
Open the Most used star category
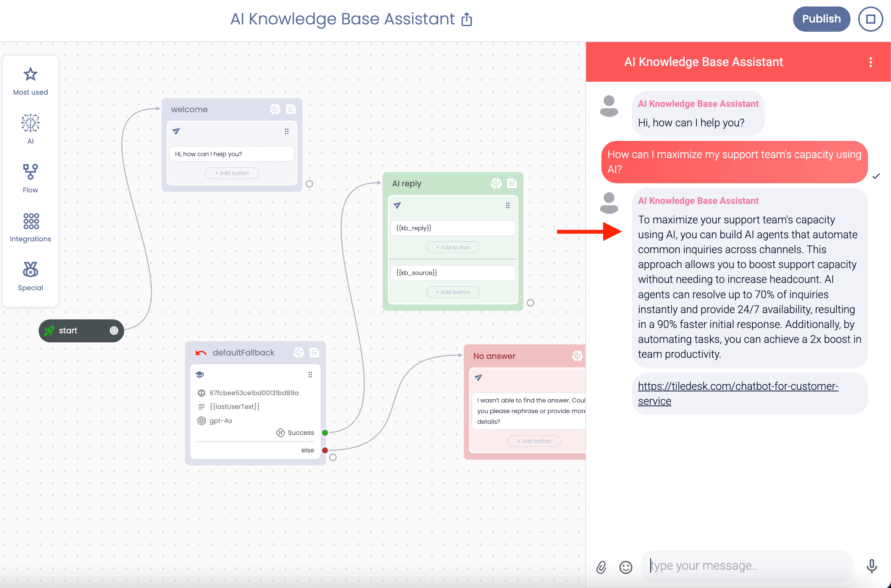click(x=31, y=81)
